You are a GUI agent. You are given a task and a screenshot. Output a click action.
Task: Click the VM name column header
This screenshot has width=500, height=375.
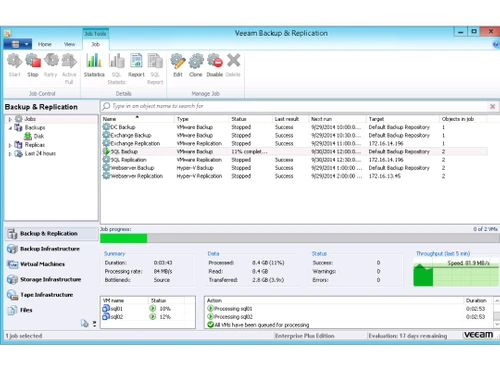tap(124, 301)
